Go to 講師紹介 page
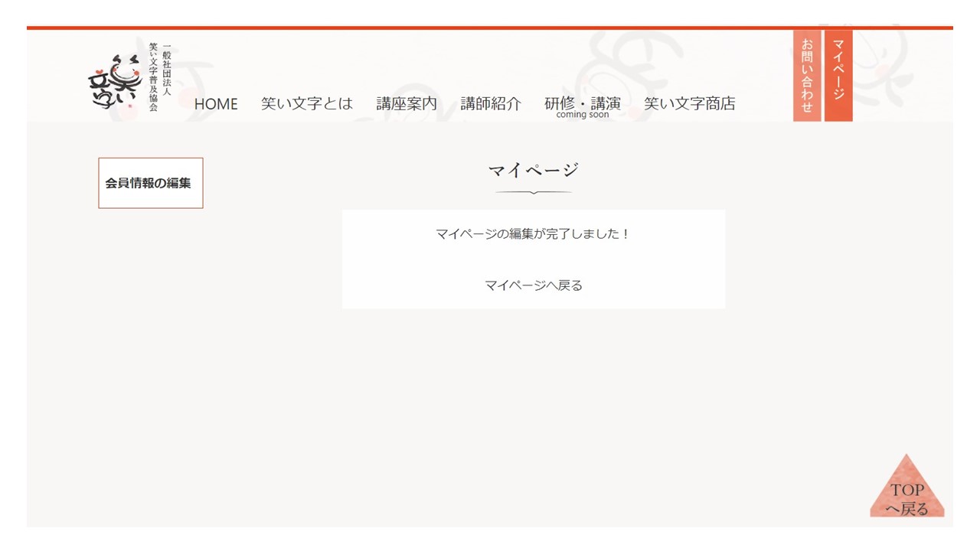 [x=491, y=103]
